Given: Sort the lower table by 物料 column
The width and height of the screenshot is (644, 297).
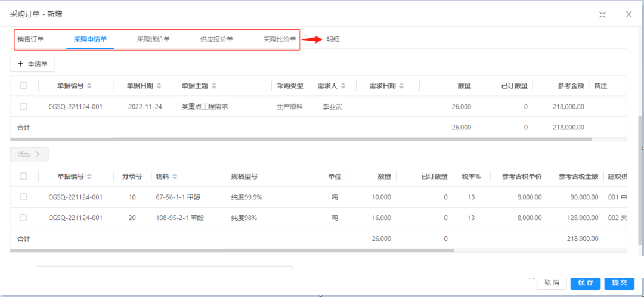Looking at the screenshot, I should click(175, 177).
